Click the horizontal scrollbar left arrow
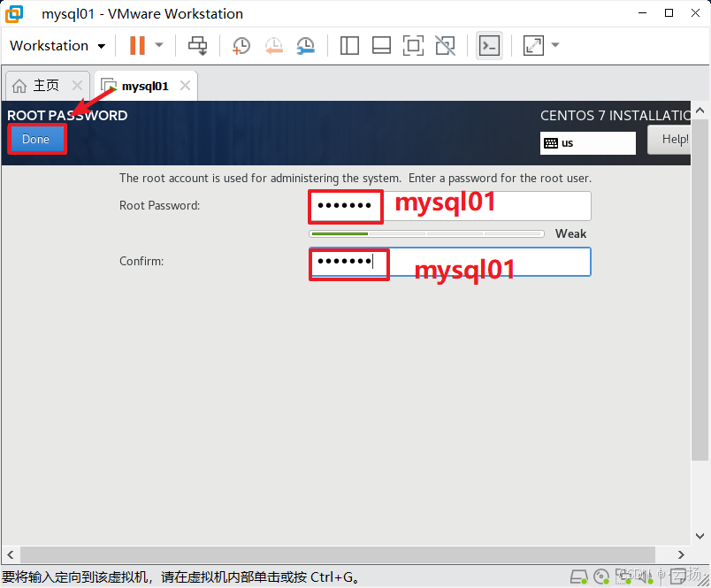Image resolution: width=711 pixels, height=588 pixels. 11,554
